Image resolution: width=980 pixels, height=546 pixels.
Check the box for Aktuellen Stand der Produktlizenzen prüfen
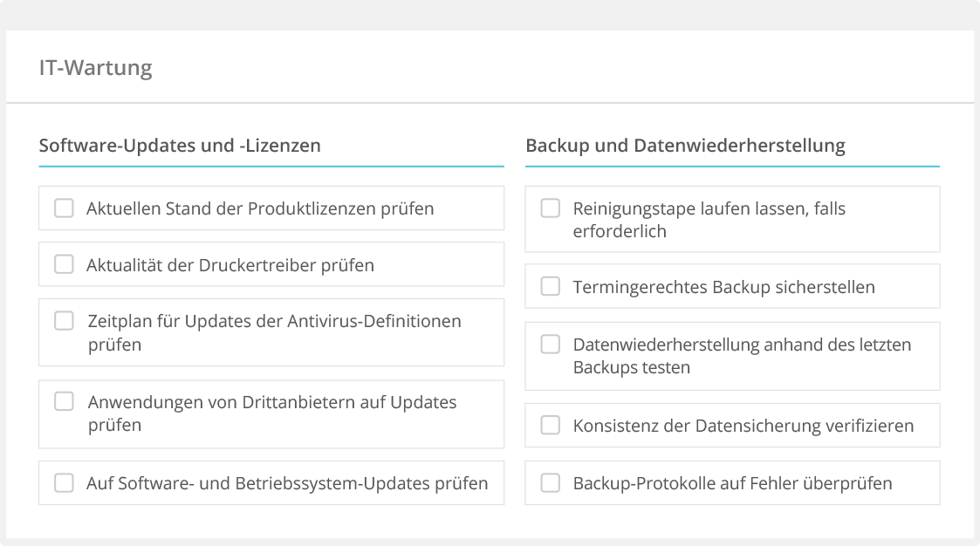63,208
